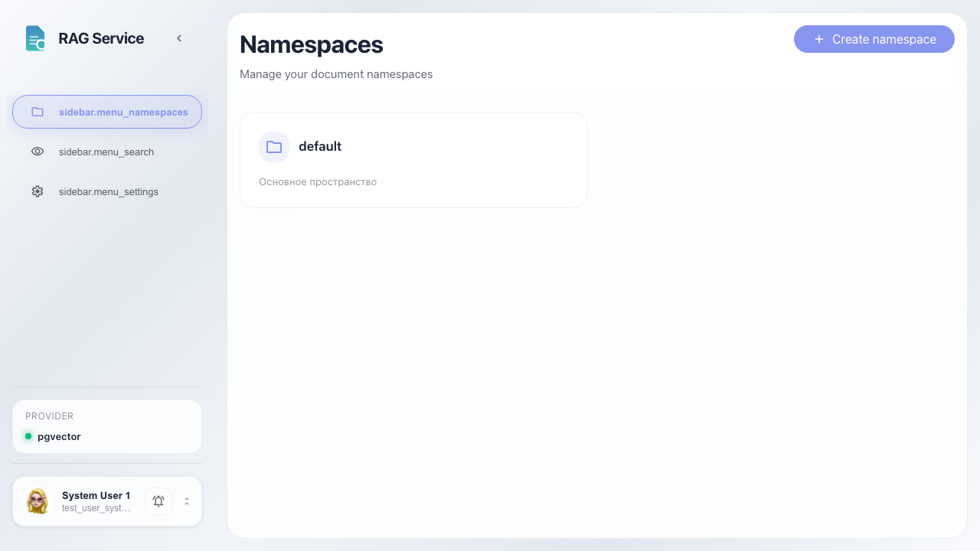Click the System User 1 name
The image size is (980, 551).
(x=96, y=495)
